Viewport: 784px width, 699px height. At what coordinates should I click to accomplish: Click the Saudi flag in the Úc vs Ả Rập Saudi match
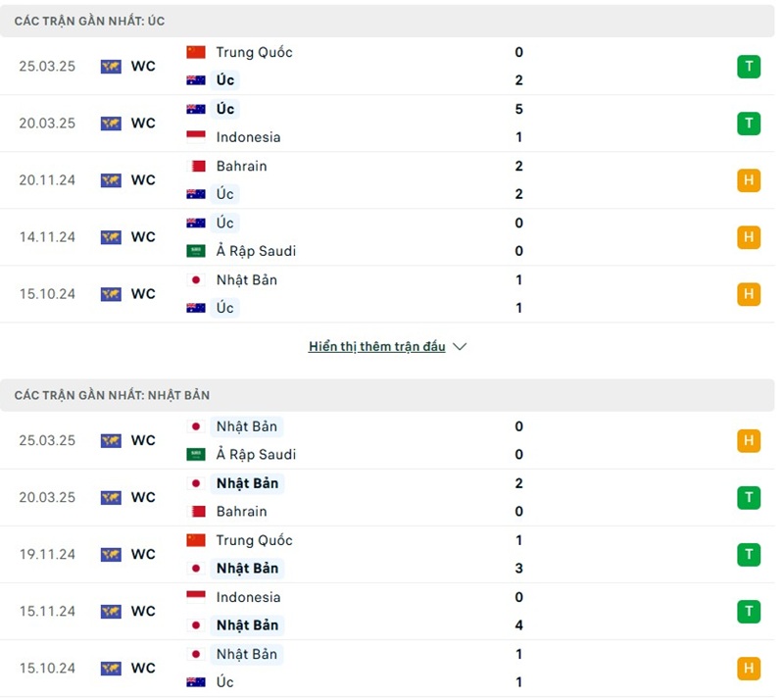click(x=196, y=251)
